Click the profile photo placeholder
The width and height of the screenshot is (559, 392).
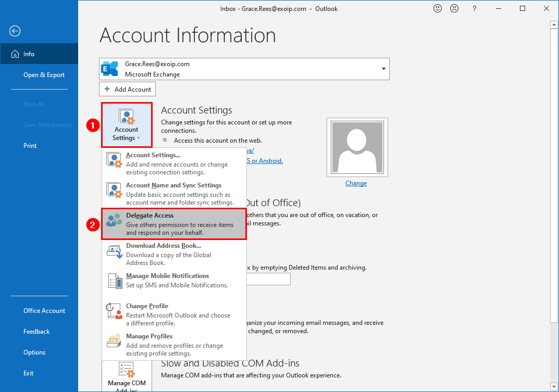pos(357,147)
